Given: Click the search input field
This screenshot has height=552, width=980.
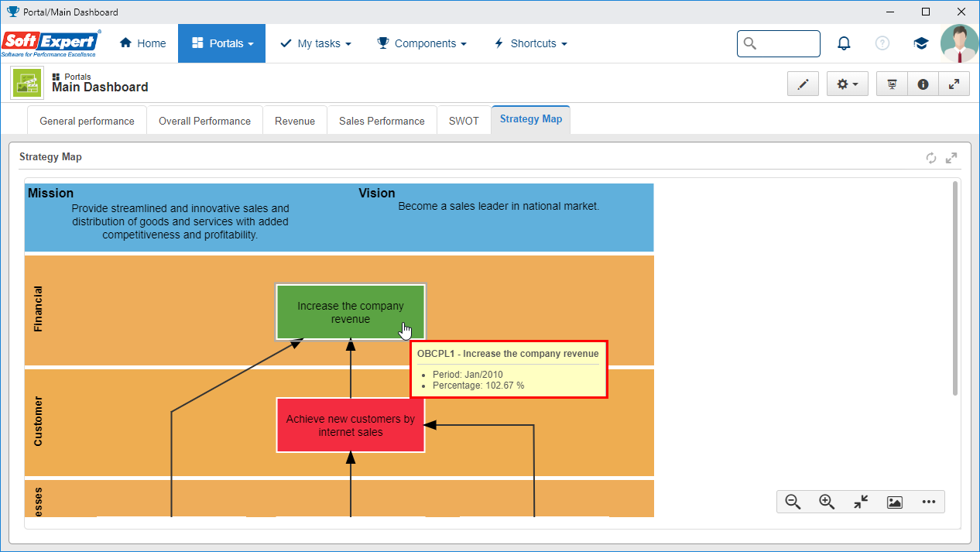Looking at the screenshot, I should [x=779, y=43].
